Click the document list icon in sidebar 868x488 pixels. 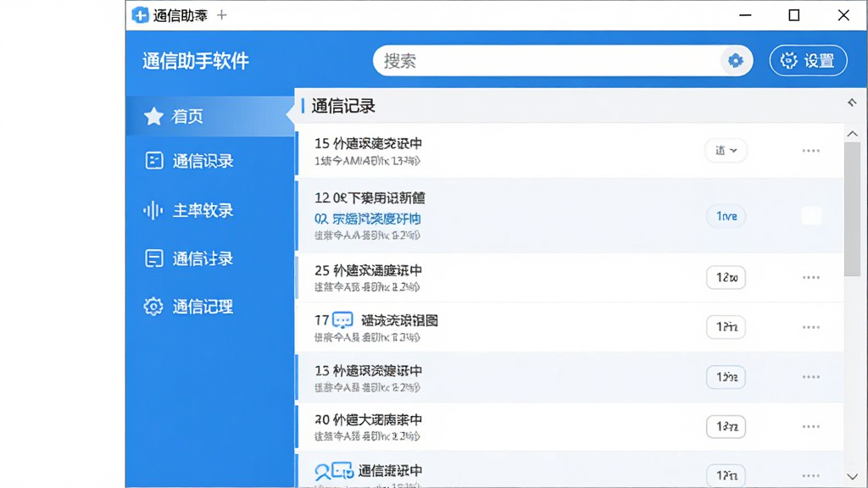(154, 258)
